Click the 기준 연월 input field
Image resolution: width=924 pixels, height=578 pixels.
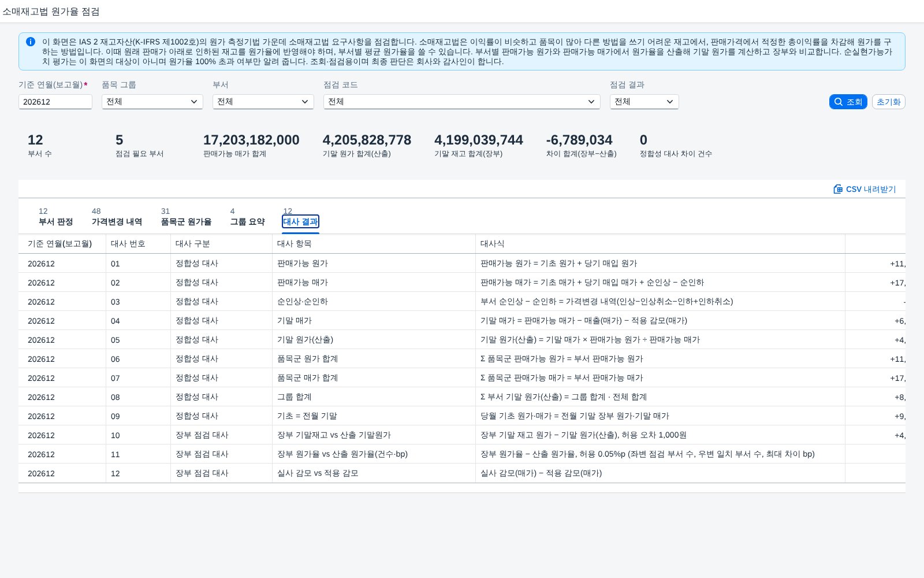pyautogui.click(x=55, y=102)
